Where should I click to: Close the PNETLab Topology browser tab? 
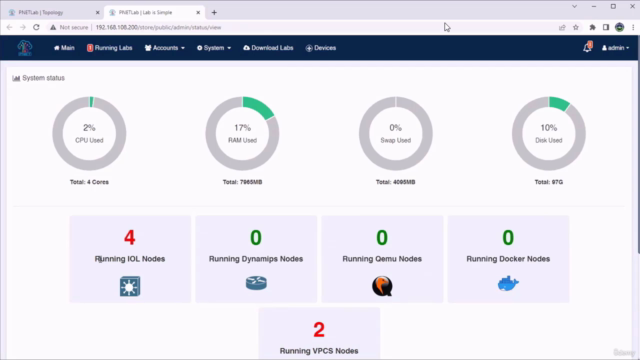pos(98,13)
